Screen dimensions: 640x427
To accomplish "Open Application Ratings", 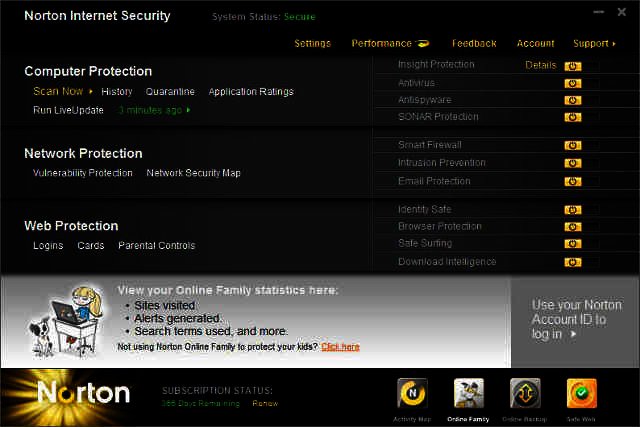I will (x=251, y=91).
